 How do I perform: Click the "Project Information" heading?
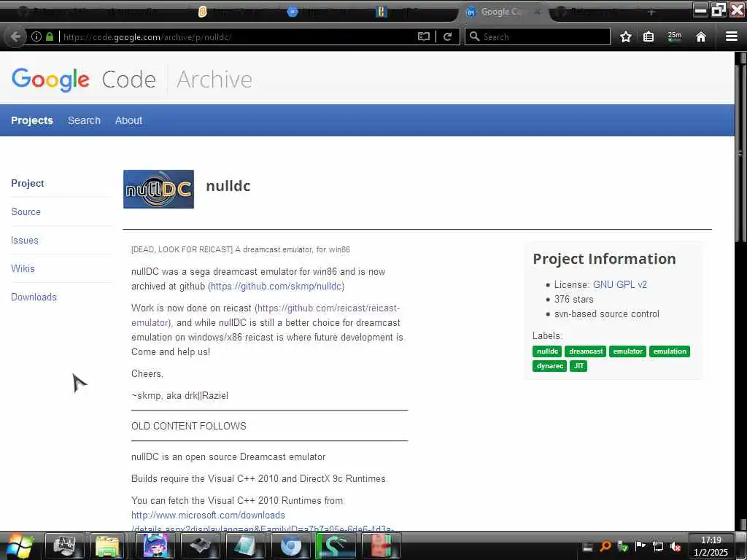click(604, 259)
